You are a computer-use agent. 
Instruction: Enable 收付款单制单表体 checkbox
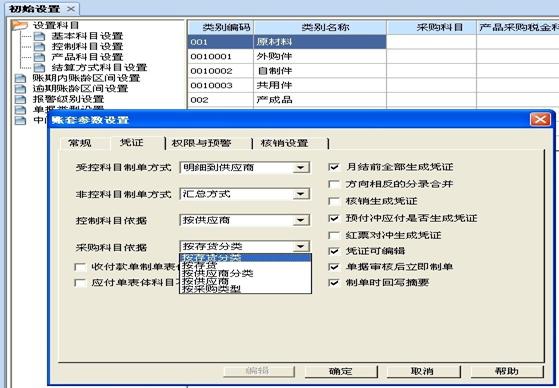(80, 267)
